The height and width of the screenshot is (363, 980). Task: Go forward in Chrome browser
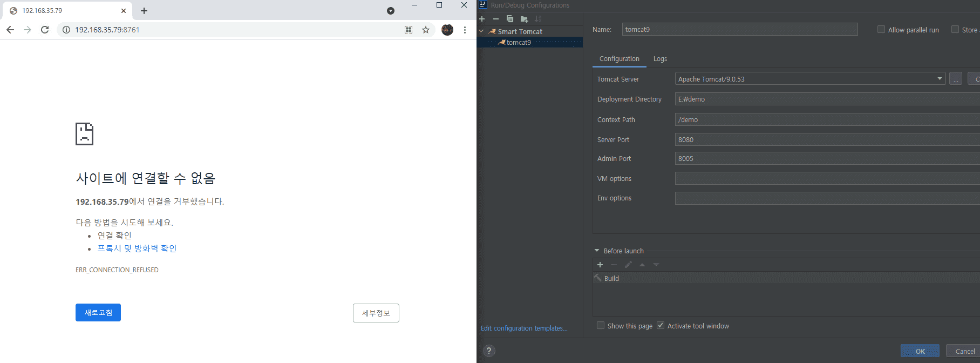tap(28, 30)
